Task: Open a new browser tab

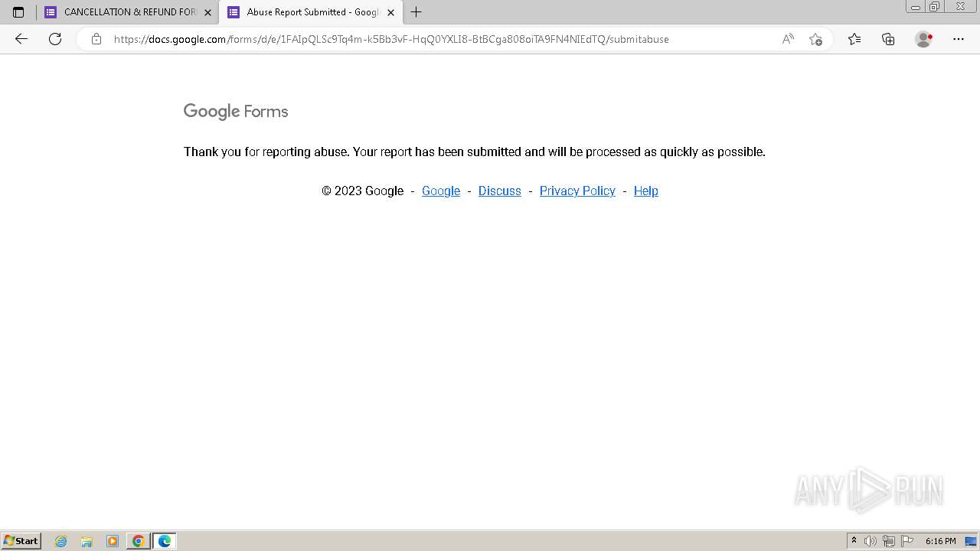Action: pos(416,12)
